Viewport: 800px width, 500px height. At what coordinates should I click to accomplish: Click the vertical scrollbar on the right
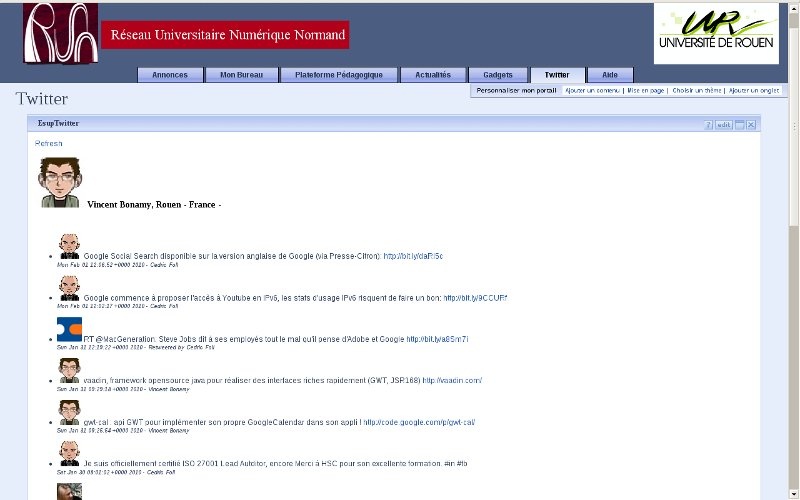793,300
